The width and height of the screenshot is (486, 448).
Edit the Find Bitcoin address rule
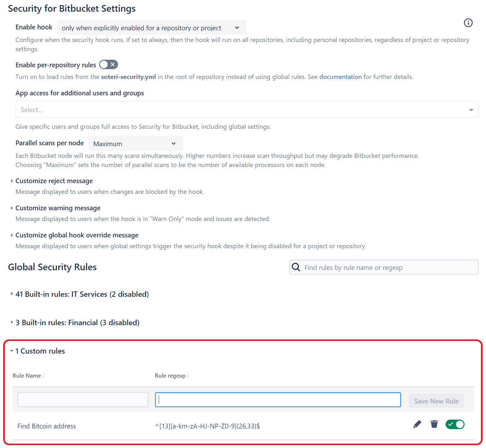point(417,424)
